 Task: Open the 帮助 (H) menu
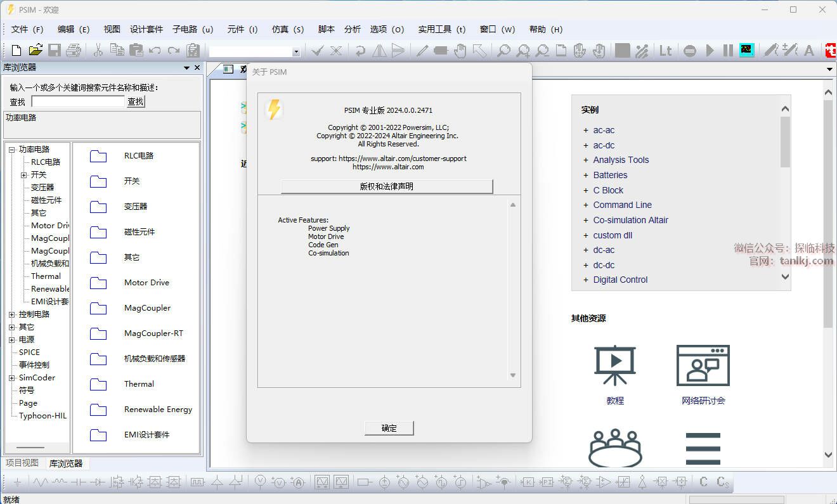546,29
